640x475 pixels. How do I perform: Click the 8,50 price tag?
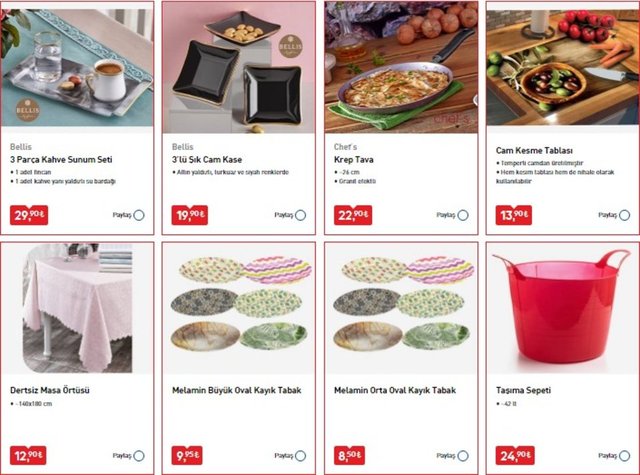point(349,455)
